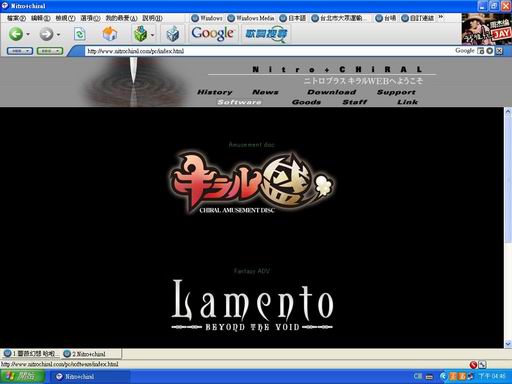Click the CH language indicator in the tray
512x384 pixels.
[417, 376]
